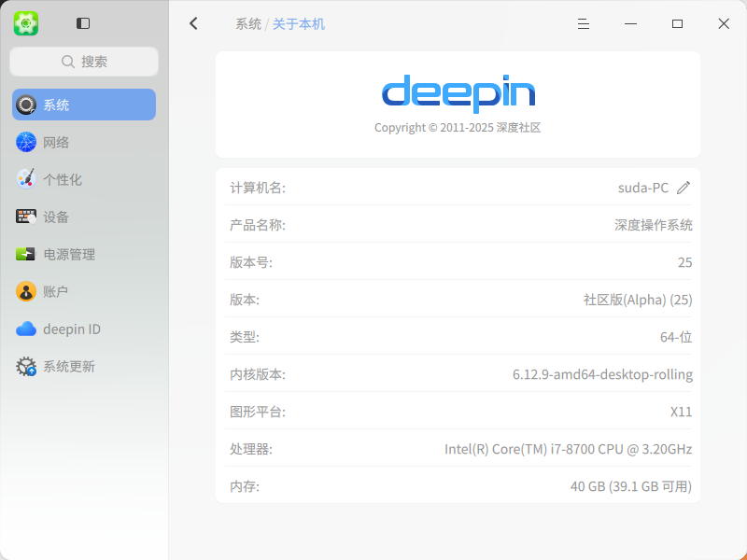Click the 计算机名: label
Image resolution: width=747 pixels, height=560 pixels.
[258, 188]
